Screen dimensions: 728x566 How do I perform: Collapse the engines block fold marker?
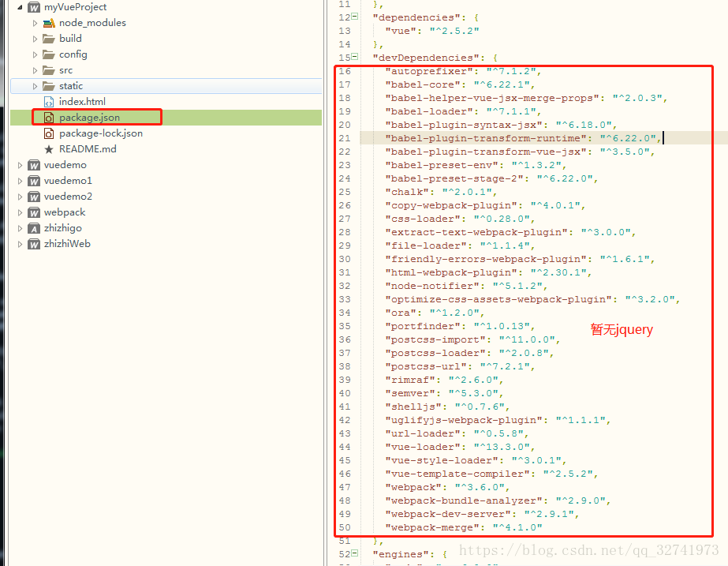[355, 553]
